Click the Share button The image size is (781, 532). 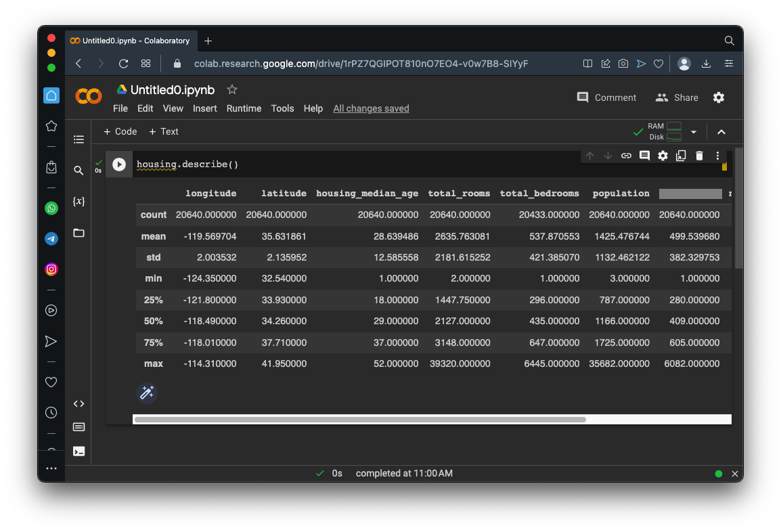pos(677,97)
